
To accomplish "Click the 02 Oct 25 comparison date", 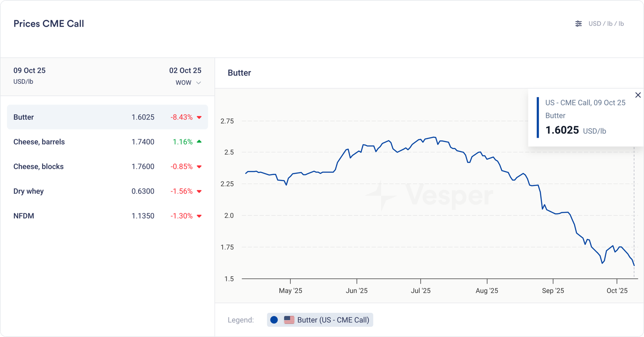I will click(x=185, y=70).
